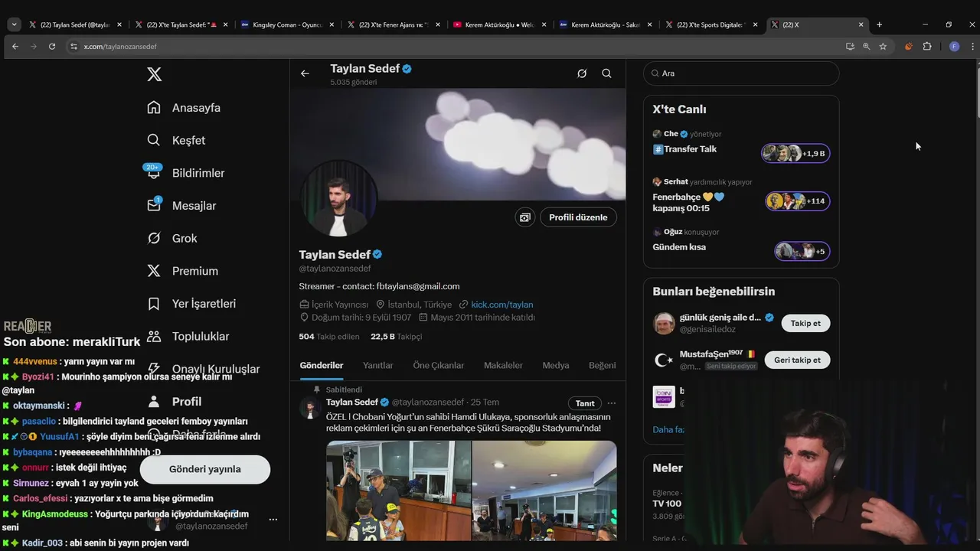The image size is (980, 551).
Task: Reload the page with refresh icon
Action: [52, 46]
